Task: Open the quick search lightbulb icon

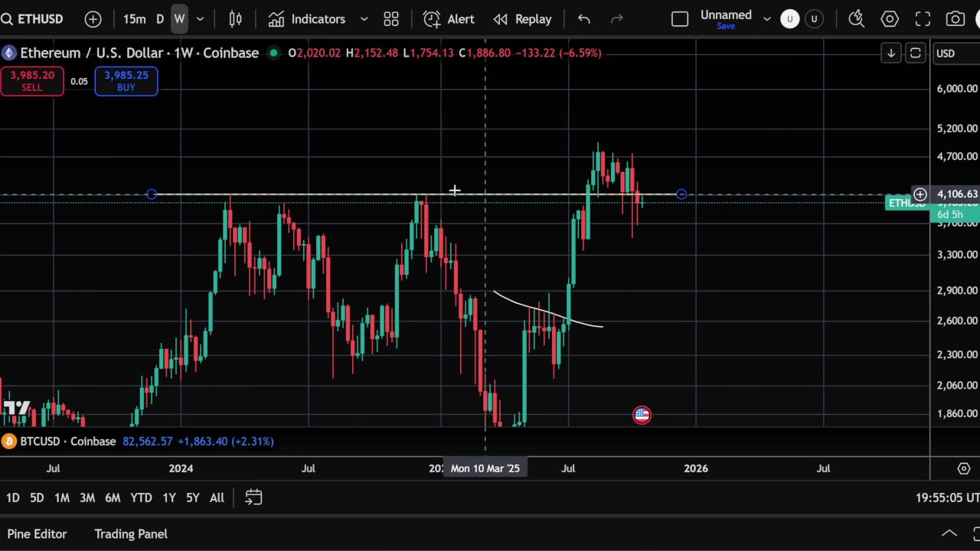Action: pos(857,19)
